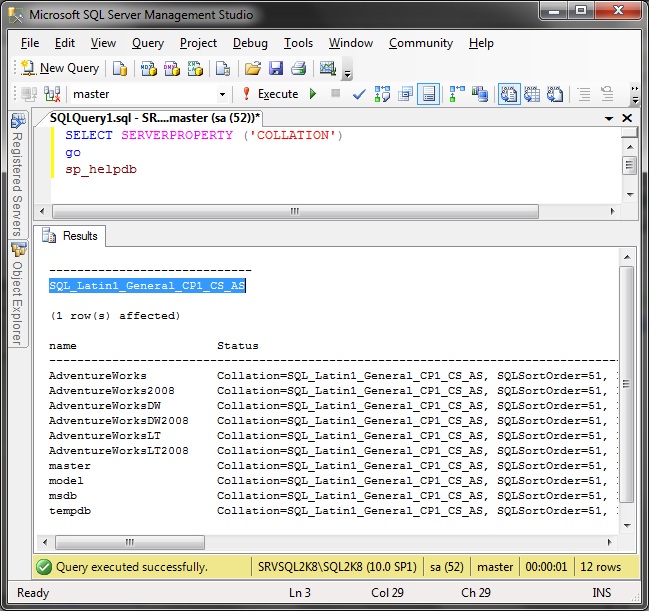Viewport: 649px width, 611px height.
Task: Open the active files list dropdown arrow
Action: coord(607,118)
